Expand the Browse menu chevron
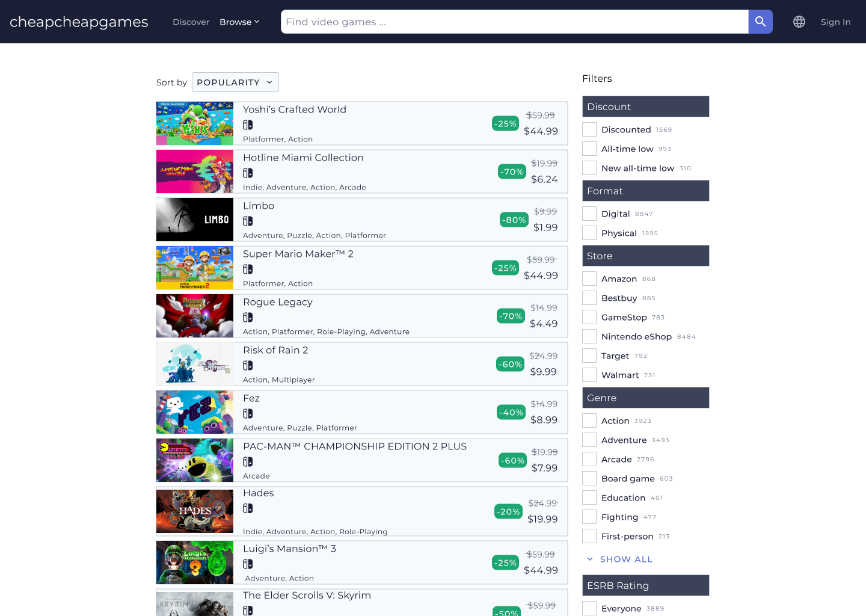Screen dimensions: 866x616 pos(257,22)
